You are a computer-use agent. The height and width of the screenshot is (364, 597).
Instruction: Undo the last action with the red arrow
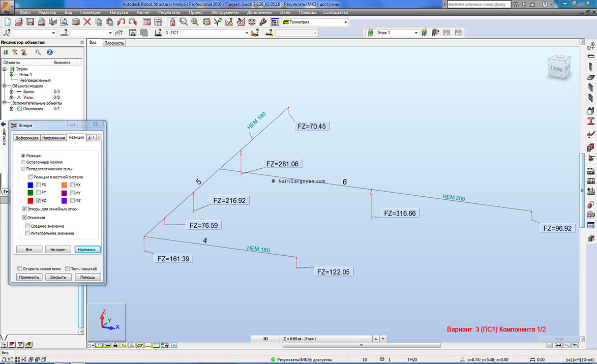pyautogui.click(x=121, y=22)
